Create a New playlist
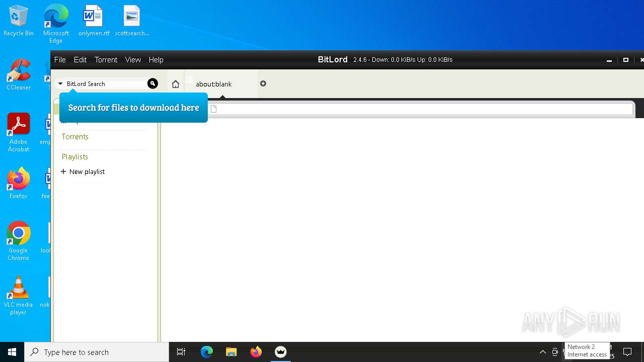Viewport: 644px width, 362px height. 83,171
